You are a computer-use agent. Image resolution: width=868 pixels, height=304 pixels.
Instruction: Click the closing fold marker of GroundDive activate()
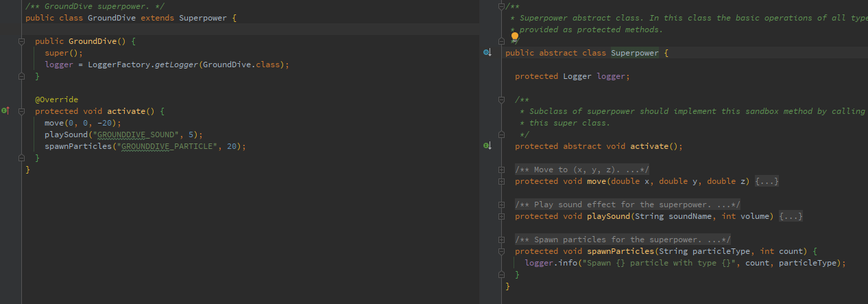pos(22,158)
